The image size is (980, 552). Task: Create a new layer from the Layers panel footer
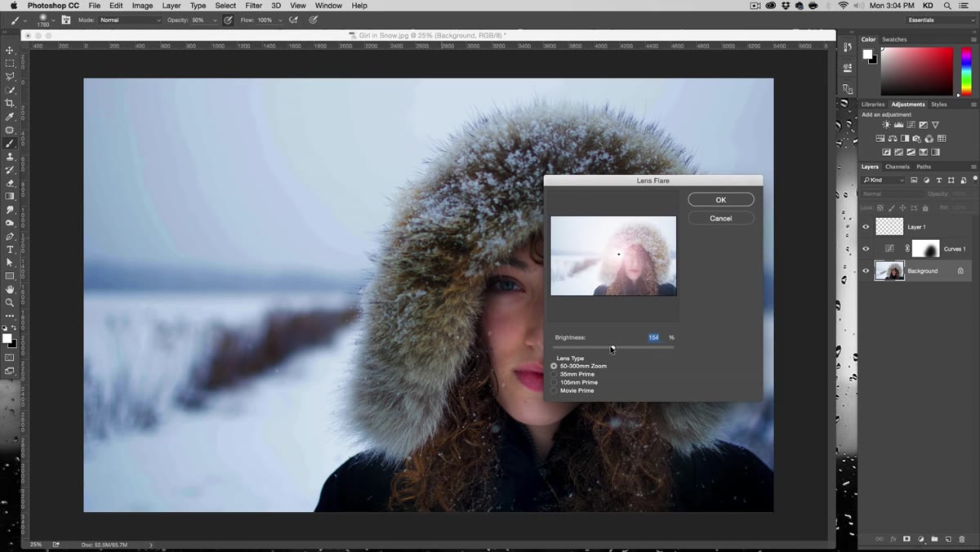click(x=948, y=539)
